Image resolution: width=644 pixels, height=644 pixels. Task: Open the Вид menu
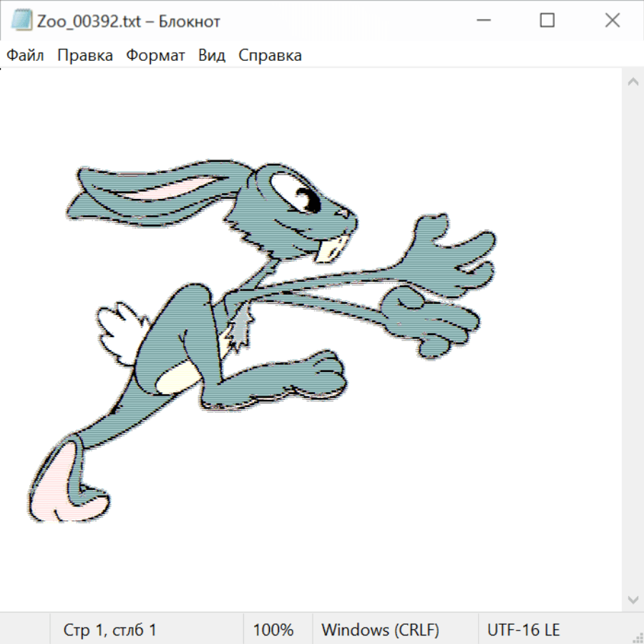point(212,56)
